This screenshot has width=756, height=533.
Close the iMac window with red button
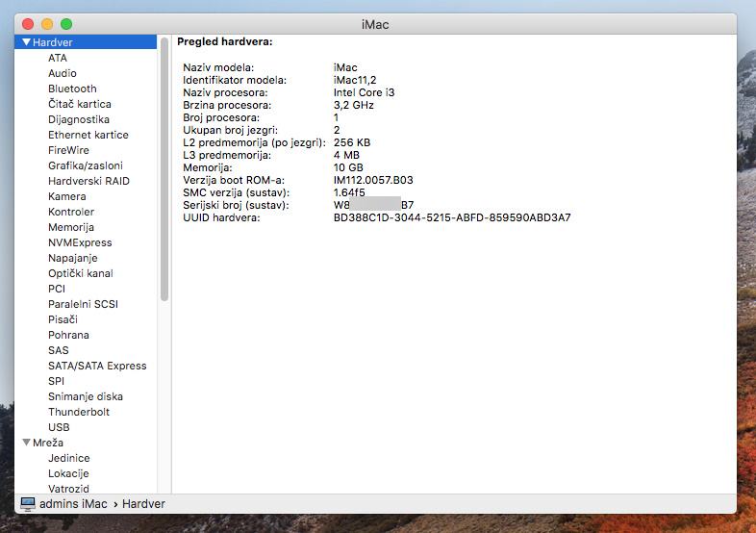28,24
